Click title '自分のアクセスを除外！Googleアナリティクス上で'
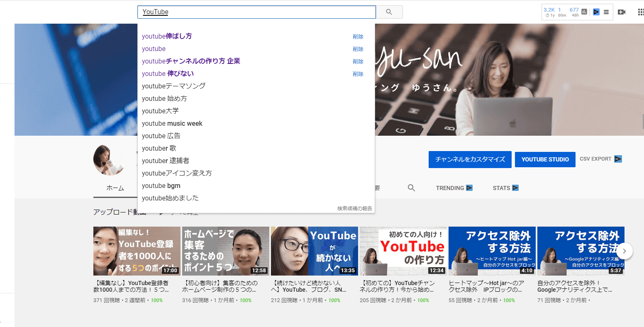The image size is (644, 327). [575, 286]
